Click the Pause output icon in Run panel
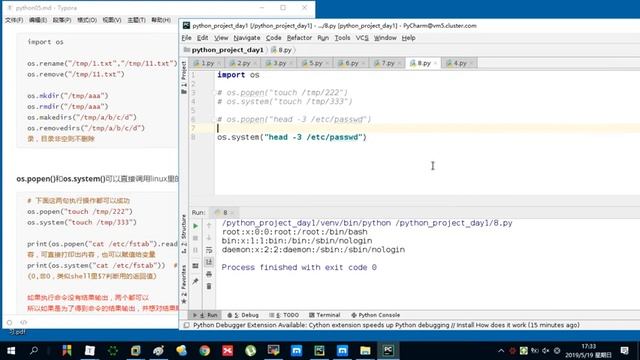 (196, 250)
